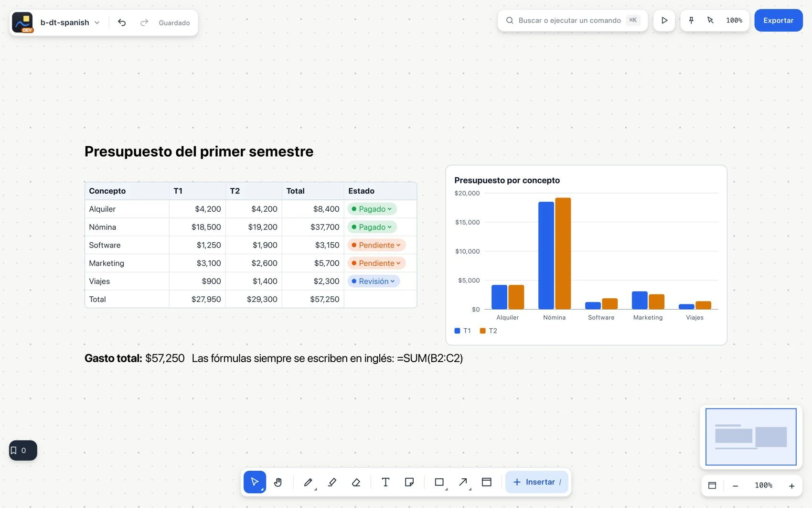Toggle the T2 legend color swatch
Image resolution: width=812 pixels, height=508 pixels.
(x=482, y=331)
